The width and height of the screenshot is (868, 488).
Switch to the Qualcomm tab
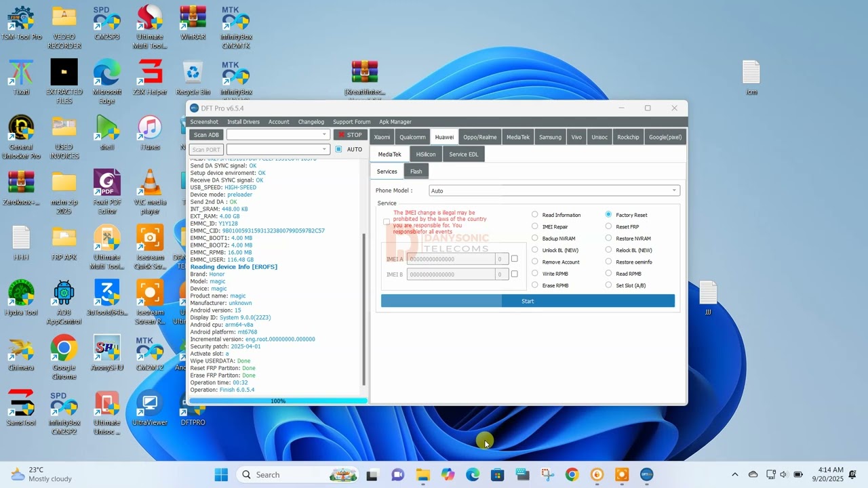412,137
